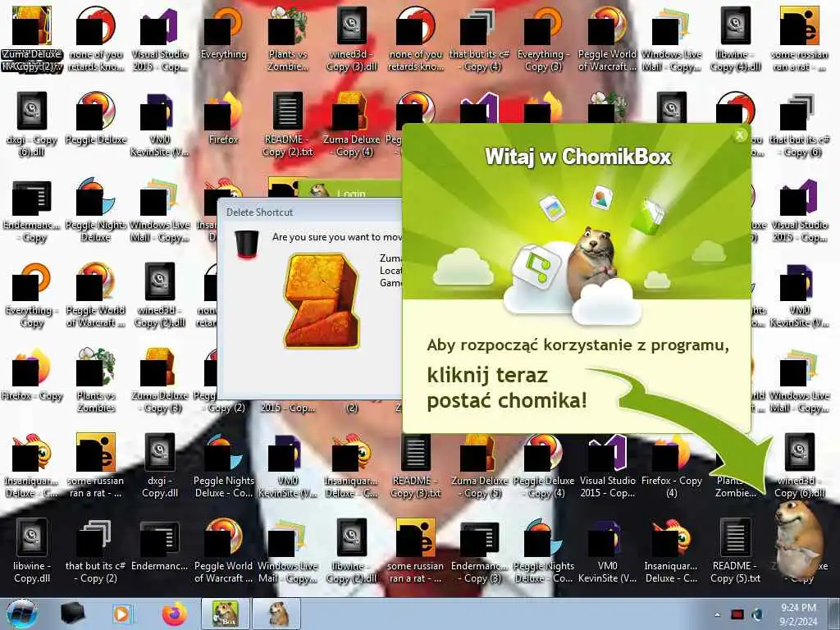Select the wined3d - Copy (3).dll file
This screenshot has height=630, width=840.
352,39
